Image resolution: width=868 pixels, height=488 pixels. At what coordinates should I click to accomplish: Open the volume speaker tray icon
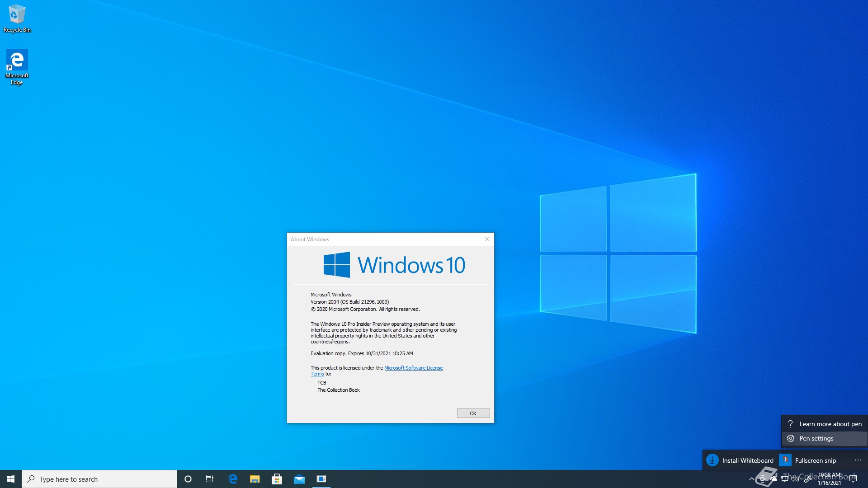pyautogui.click(x=795, y=479)
